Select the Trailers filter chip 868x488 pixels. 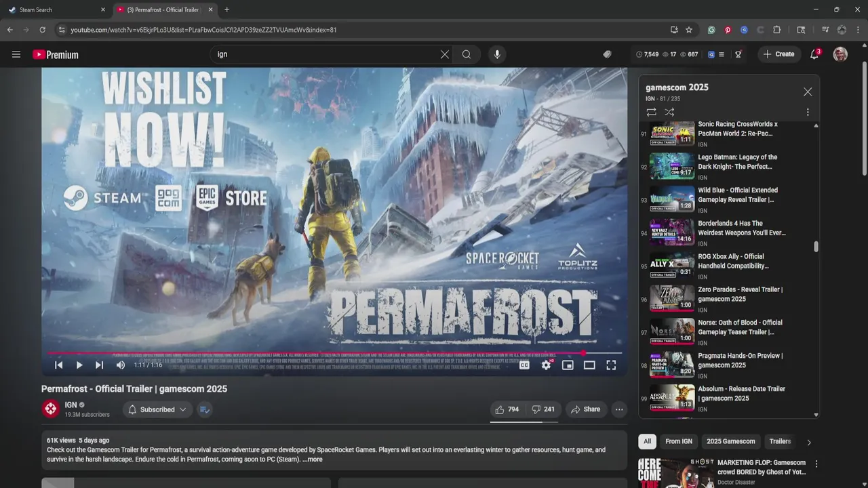click(780, 441)
